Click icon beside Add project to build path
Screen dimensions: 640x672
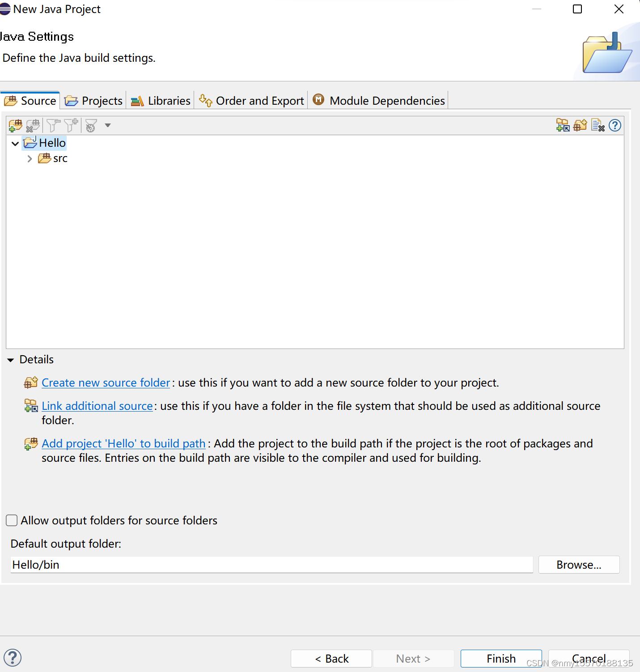[x=31, y=443]
